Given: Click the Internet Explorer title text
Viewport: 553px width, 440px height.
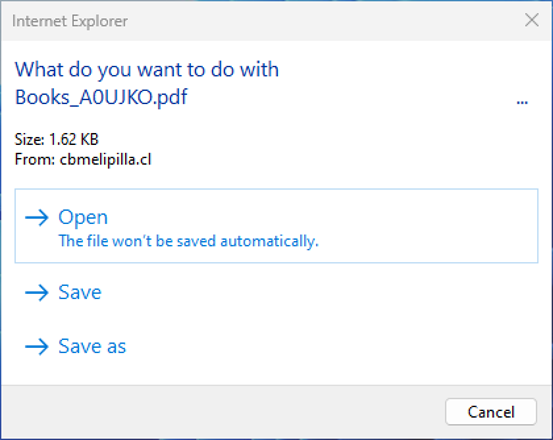Looking at the screenshot, I should (70, 21).
